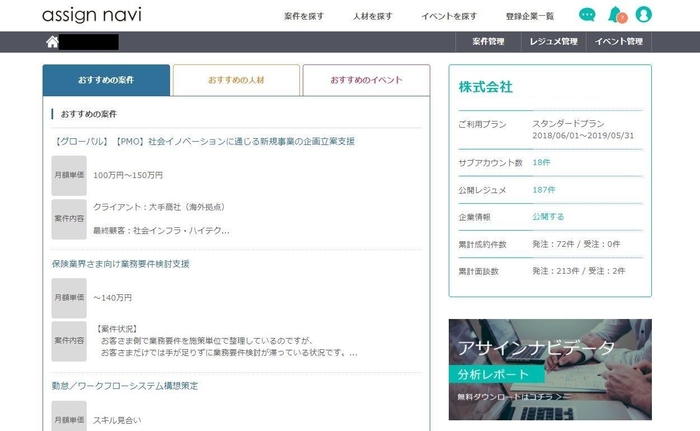Open the 【グローバル】【PMO】 project link

click(204, 142)
